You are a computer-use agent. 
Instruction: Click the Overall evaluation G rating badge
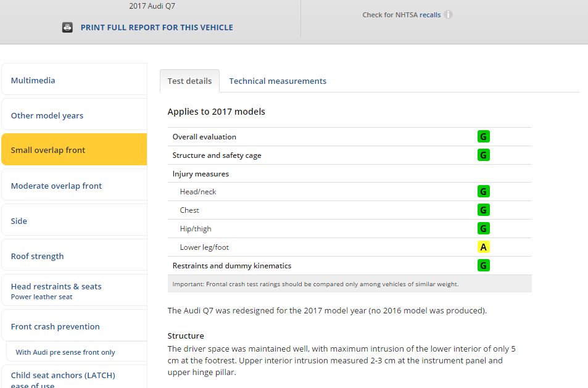coord(483,136)
